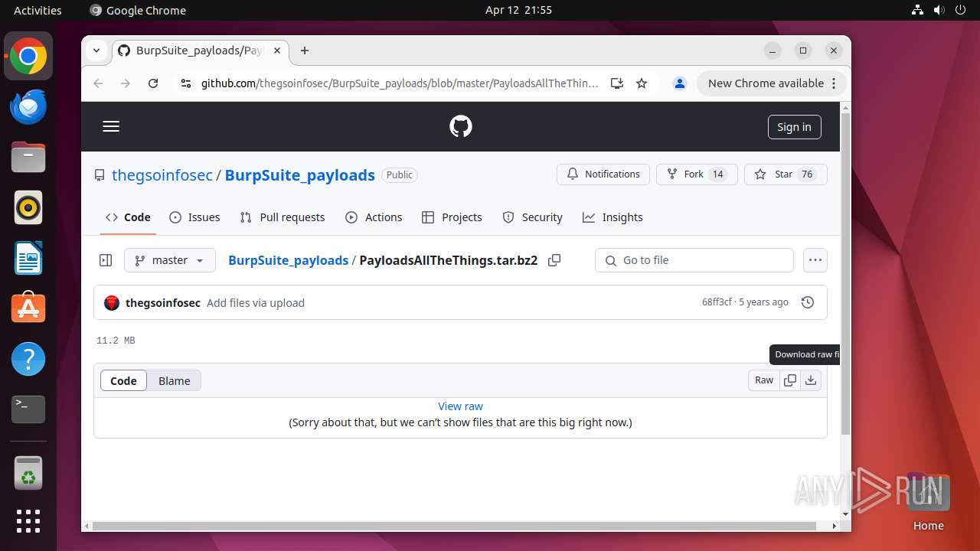
Task: Open thegsoinfosec owner profile link
Action: 162,174
